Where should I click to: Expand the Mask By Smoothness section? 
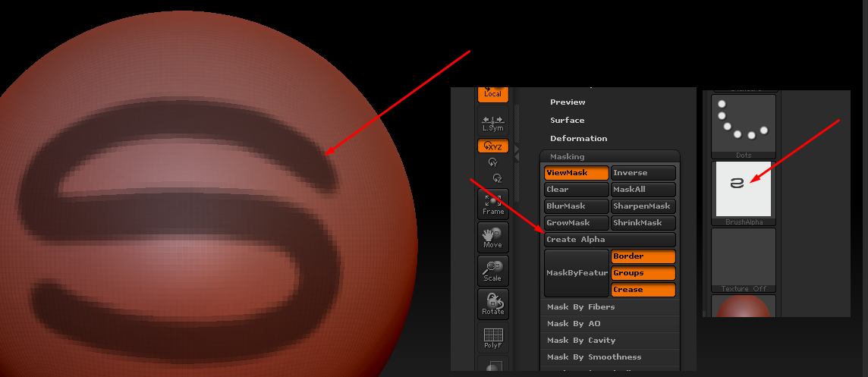click(x=609, y=357)
